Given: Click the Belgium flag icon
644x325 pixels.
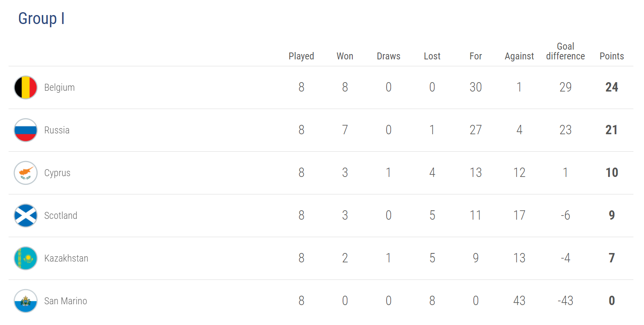Looking at the screenshot, I should click(x=26, y=87).
